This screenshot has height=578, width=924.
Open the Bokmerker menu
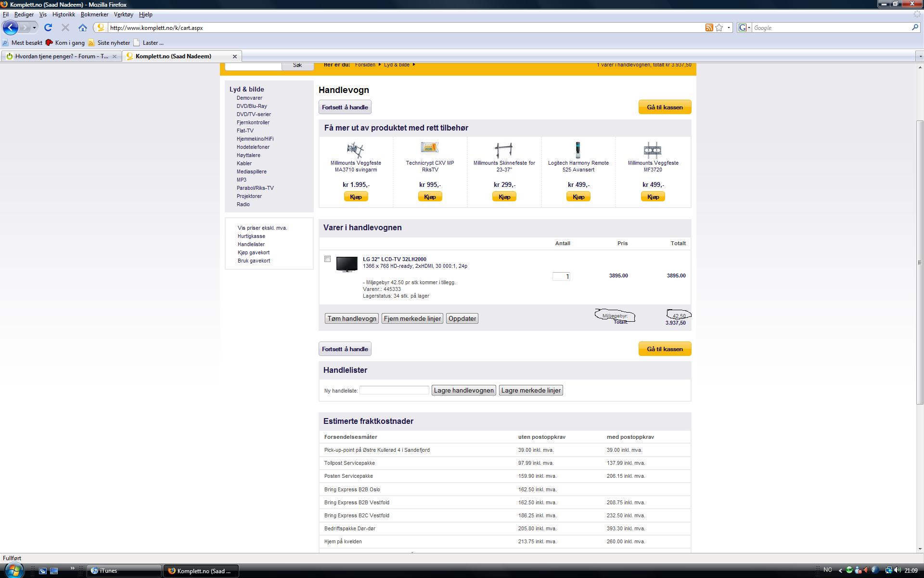[94, 14]
